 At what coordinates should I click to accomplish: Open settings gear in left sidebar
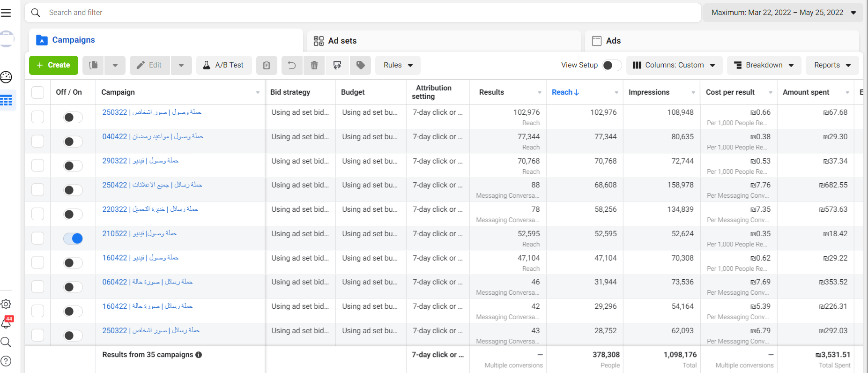[6, 304]
